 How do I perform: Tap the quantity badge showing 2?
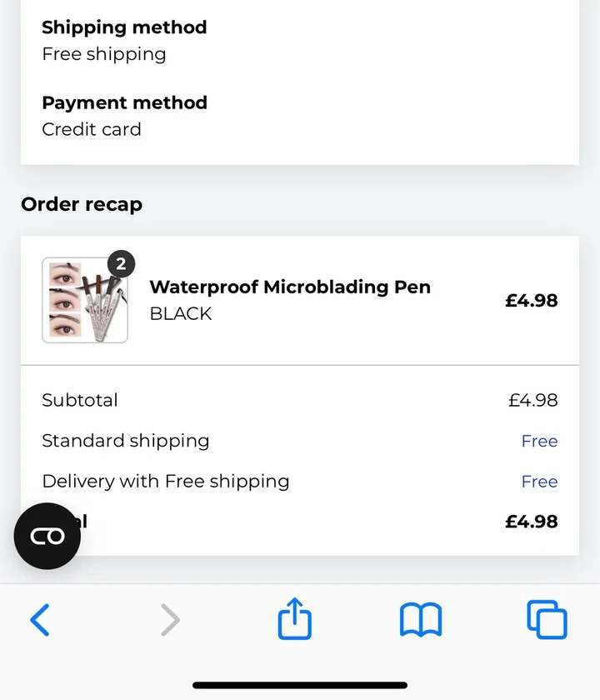click(121, 264)
